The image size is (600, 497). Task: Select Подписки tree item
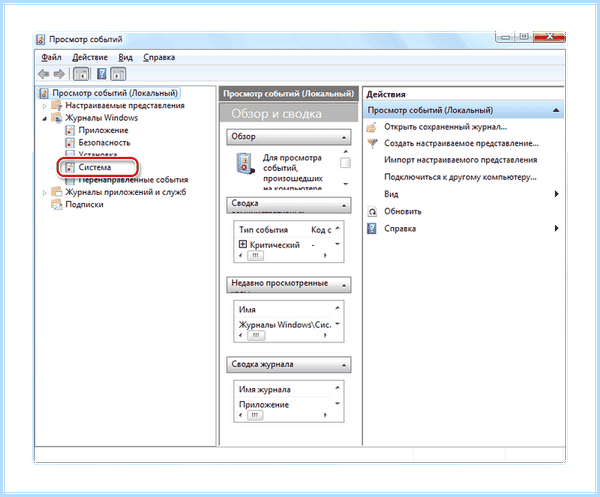point(84,204)
